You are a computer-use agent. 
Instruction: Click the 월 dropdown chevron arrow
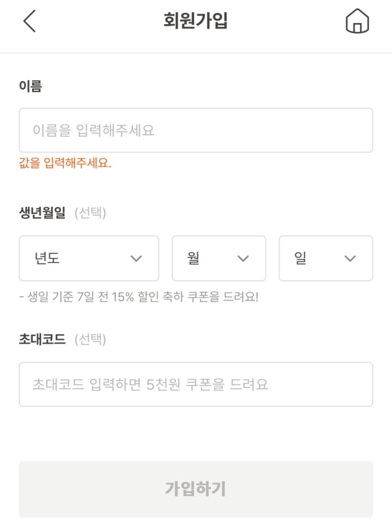[243, 258]
